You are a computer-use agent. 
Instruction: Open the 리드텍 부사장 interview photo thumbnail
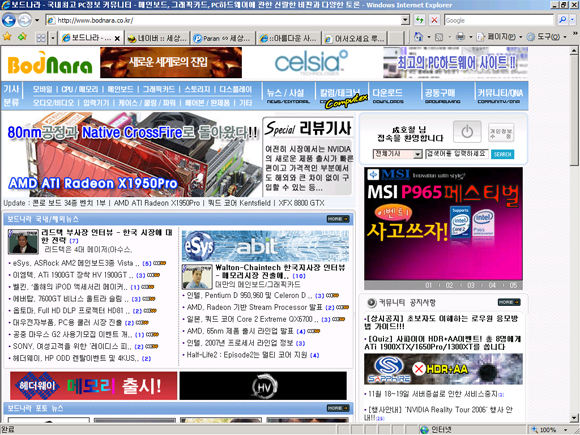23,242
